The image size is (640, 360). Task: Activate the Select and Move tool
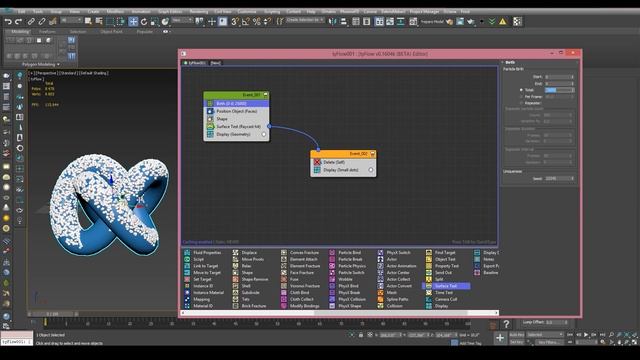click(x=133, y=22)
